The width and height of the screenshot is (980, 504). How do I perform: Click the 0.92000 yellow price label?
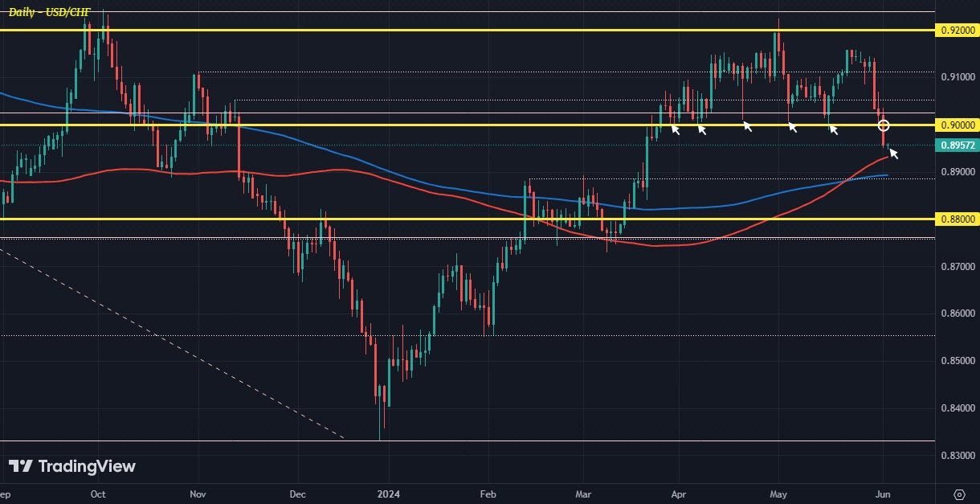[956, 30]
